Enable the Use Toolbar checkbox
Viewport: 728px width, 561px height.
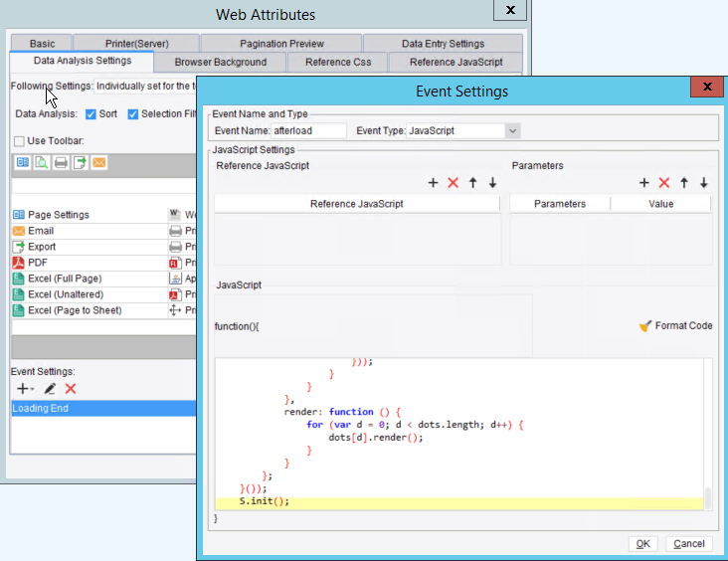click(x=19, y=141)
